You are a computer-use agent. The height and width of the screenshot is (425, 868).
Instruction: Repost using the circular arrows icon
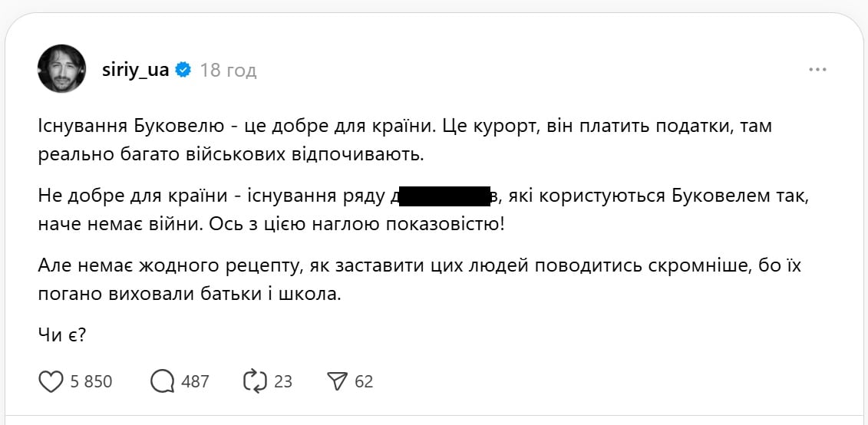coord(252,381)
